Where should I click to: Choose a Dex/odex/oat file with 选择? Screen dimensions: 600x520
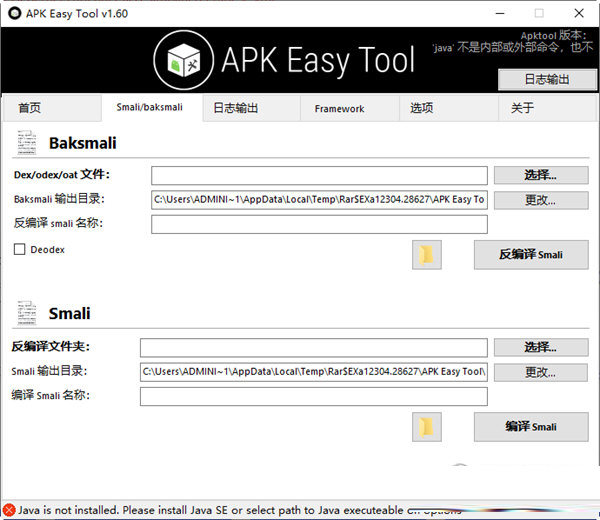pos(541,175)
